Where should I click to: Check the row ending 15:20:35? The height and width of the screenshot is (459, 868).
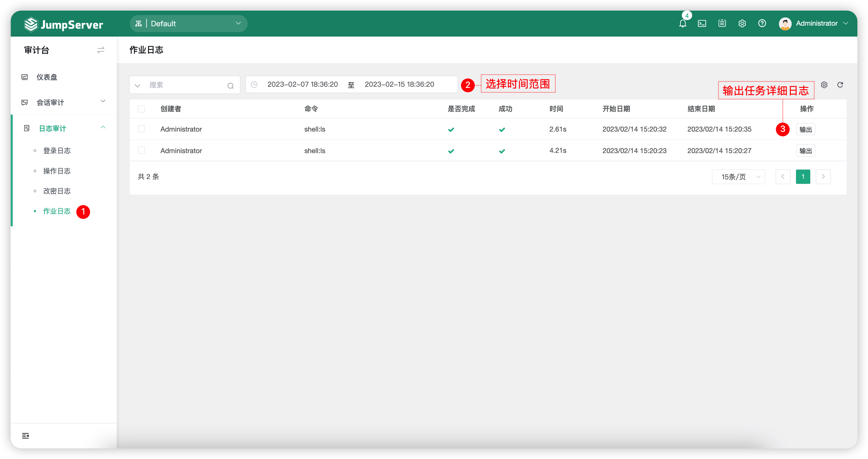point(142,129)
